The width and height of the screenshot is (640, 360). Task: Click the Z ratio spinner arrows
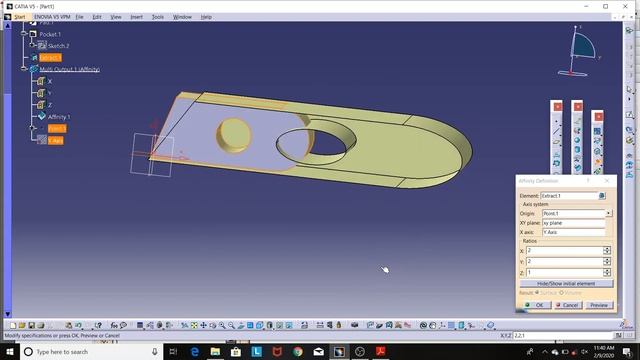click(607, 272)
